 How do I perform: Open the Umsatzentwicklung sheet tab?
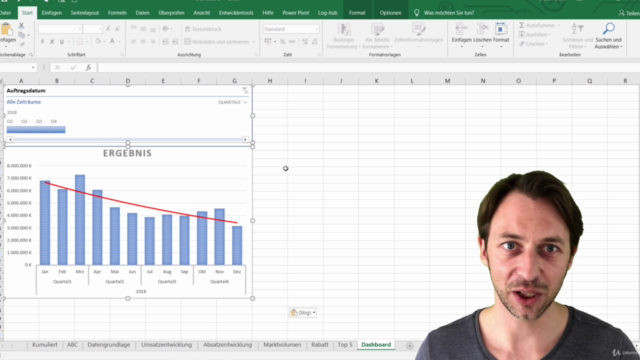(x=167, y=345)
